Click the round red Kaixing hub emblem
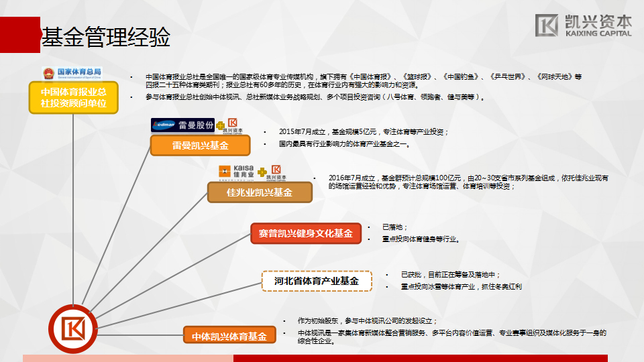644x362 pixels. [73, 328]
